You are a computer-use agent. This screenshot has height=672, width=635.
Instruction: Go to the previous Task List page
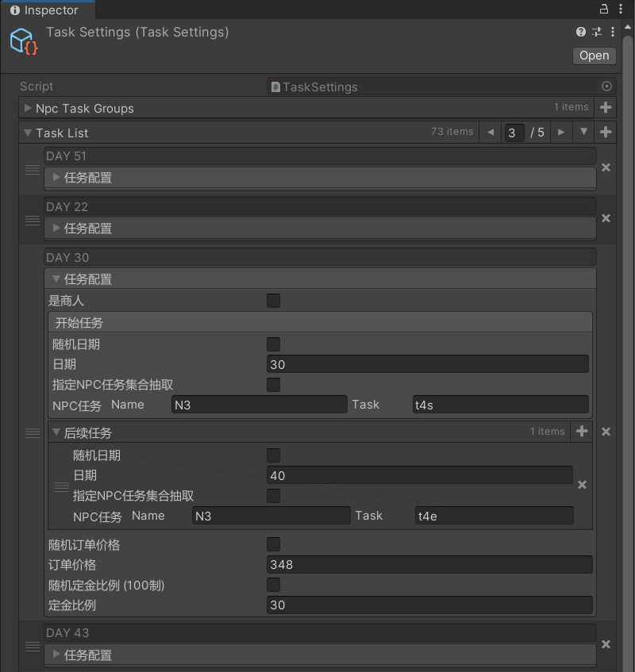click(491, 132)
